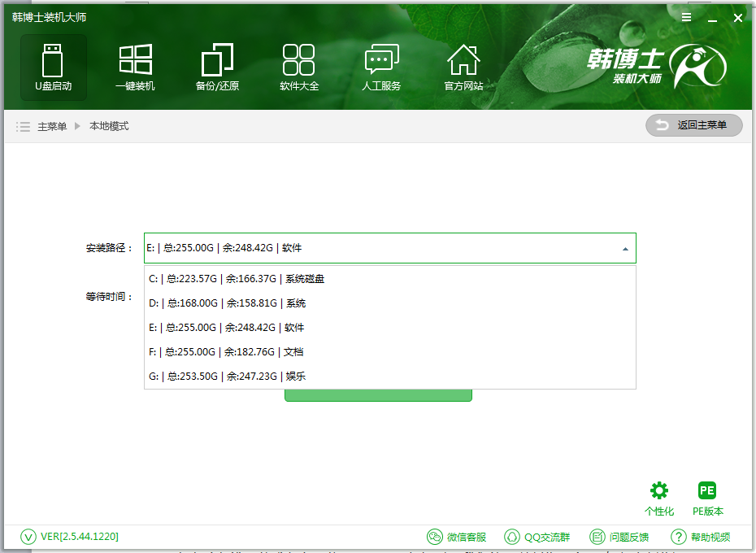Image resolution: width=756 pixels, height=553 pixels.
Task: Click the 安装路径 label
Action: click(x=108, y=248)
